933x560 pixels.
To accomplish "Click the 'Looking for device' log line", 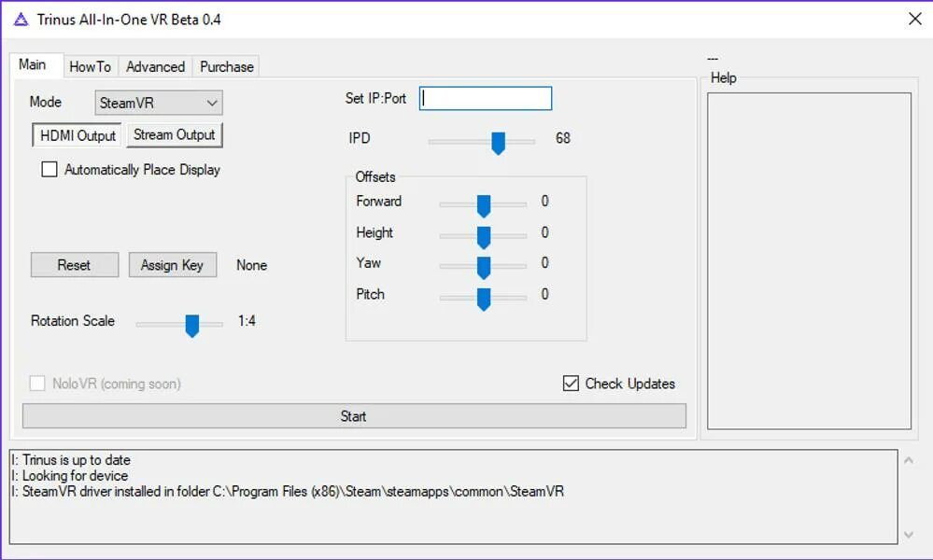I will [x=70, y=476].
